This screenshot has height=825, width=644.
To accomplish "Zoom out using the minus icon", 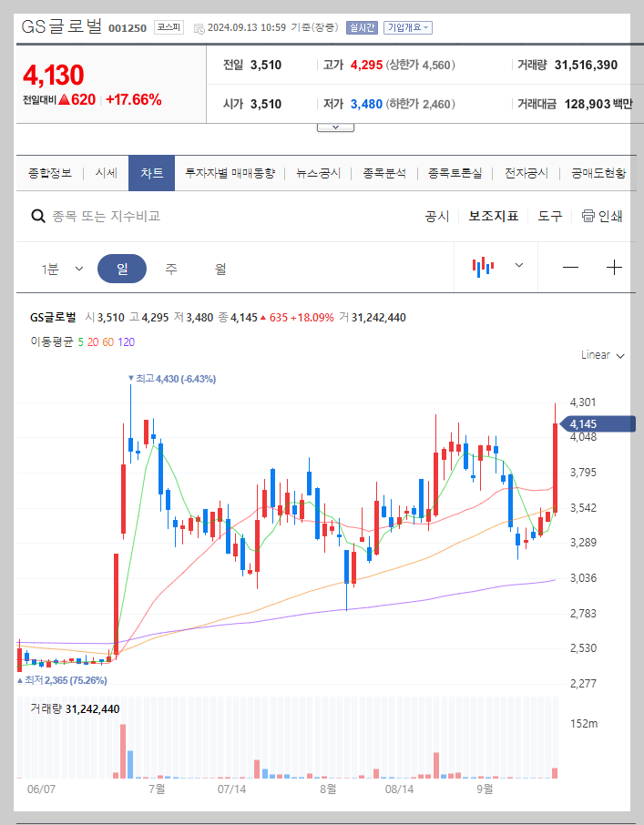I will [x=570, y=267].
